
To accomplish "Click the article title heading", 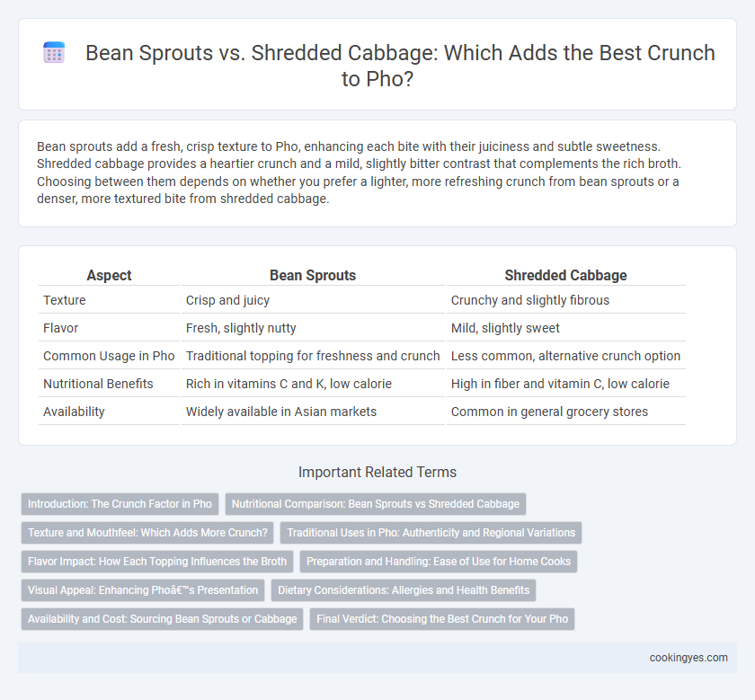I will (x=400, y=66).
